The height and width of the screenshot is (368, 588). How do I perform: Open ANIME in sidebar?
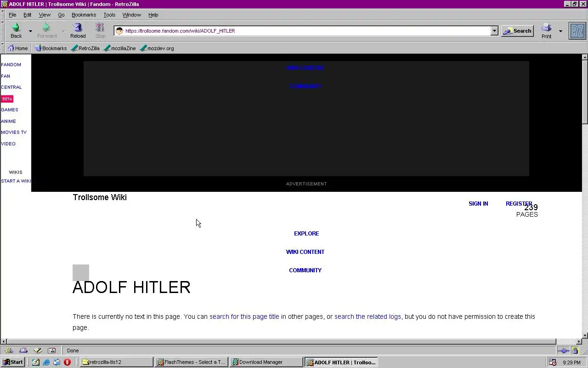coord(8,121)
